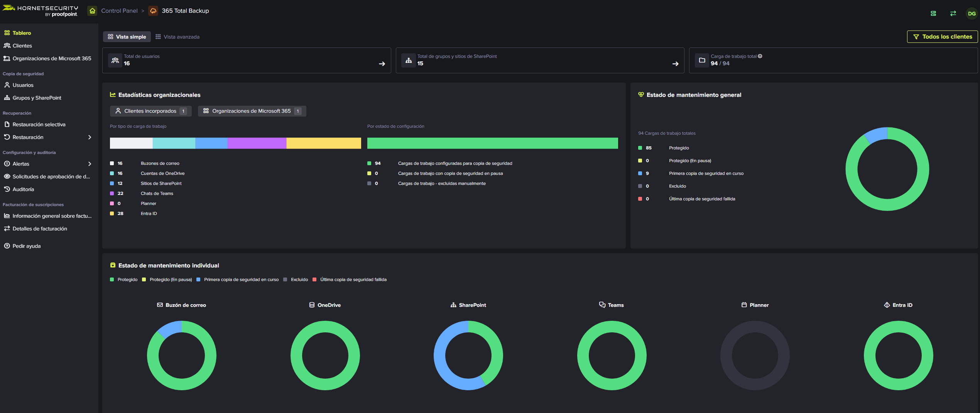Screen dimensions: 980x413
Task: Open the Todos los clientes filter
Action: pyautogui.click(x=942, y=37)
